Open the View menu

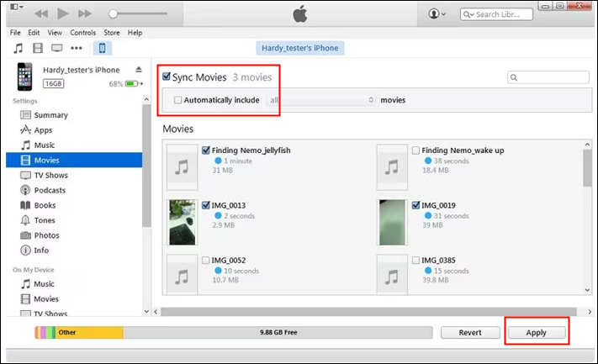coord(55,33)
